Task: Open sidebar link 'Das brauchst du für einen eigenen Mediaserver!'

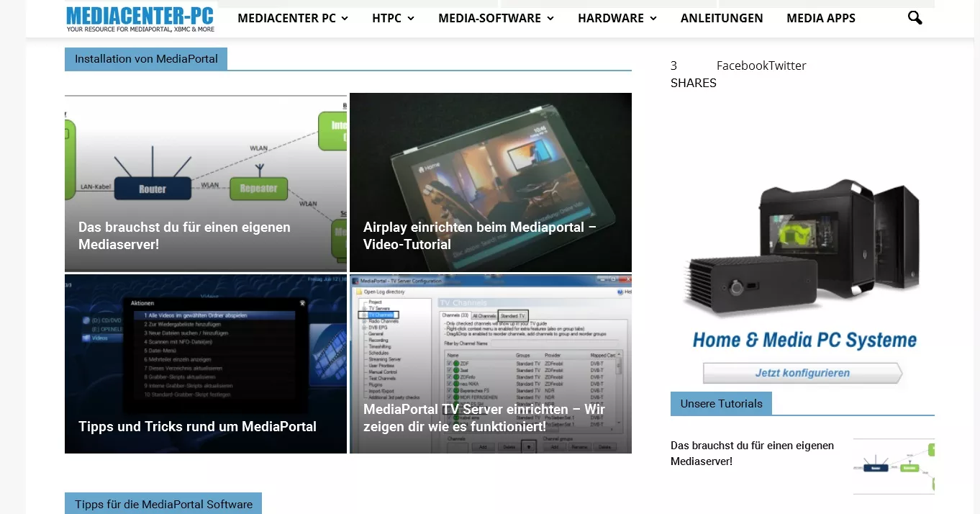Action: pyautogui.click(x=752, y=454)
